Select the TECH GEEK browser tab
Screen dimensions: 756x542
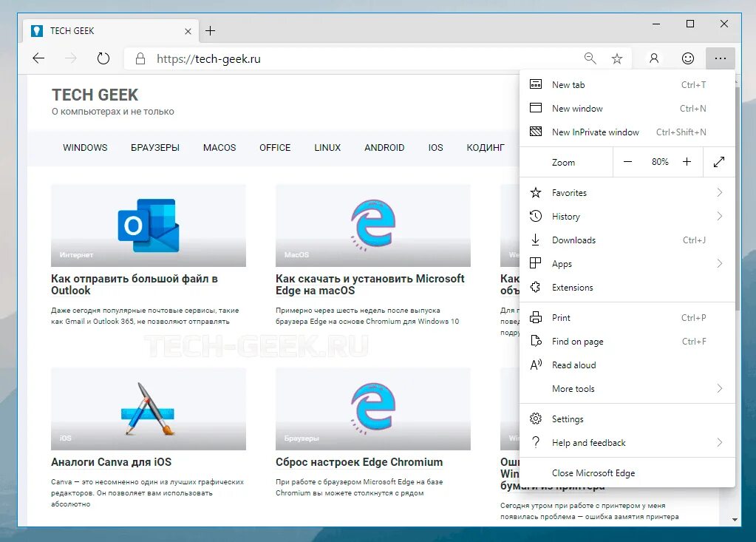(110, 31)
